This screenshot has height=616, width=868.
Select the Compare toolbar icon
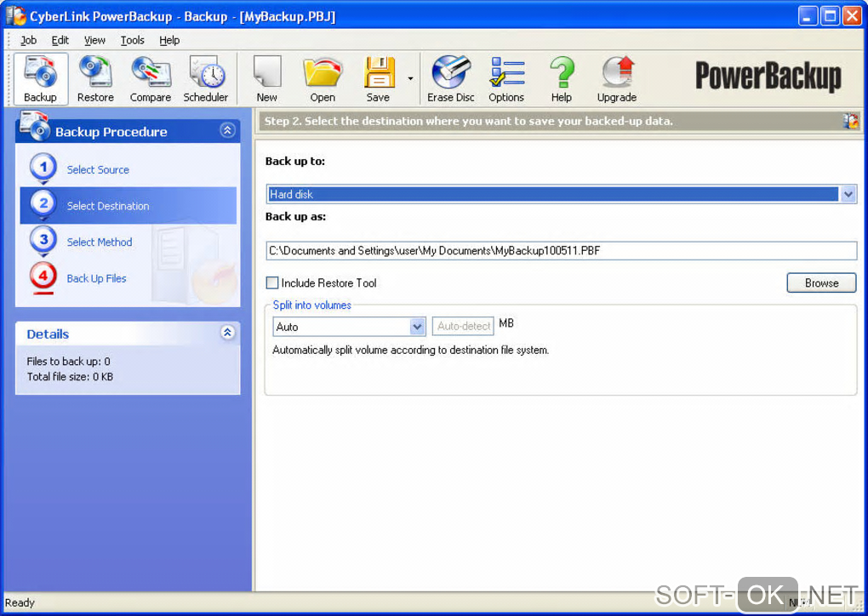(151, 78)
